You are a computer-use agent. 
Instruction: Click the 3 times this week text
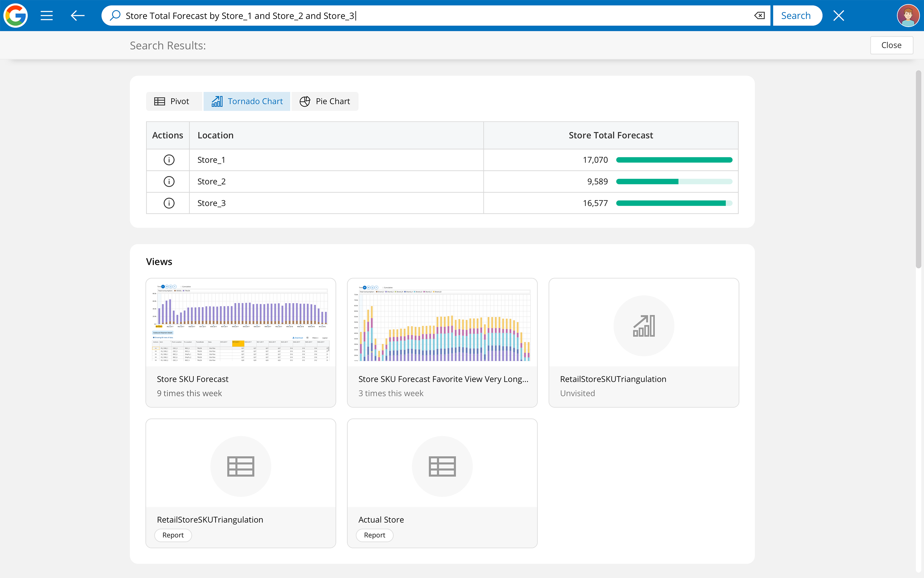click(x=391, y=393)
